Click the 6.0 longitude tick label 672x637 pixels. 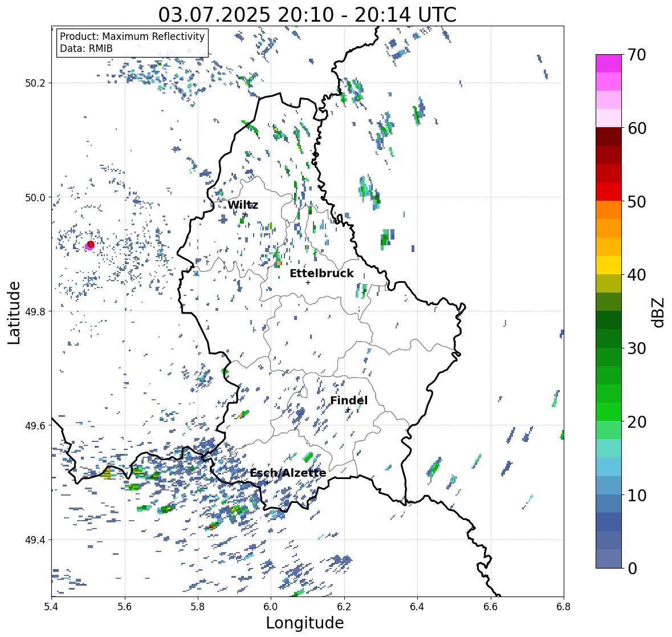(271, 607)
